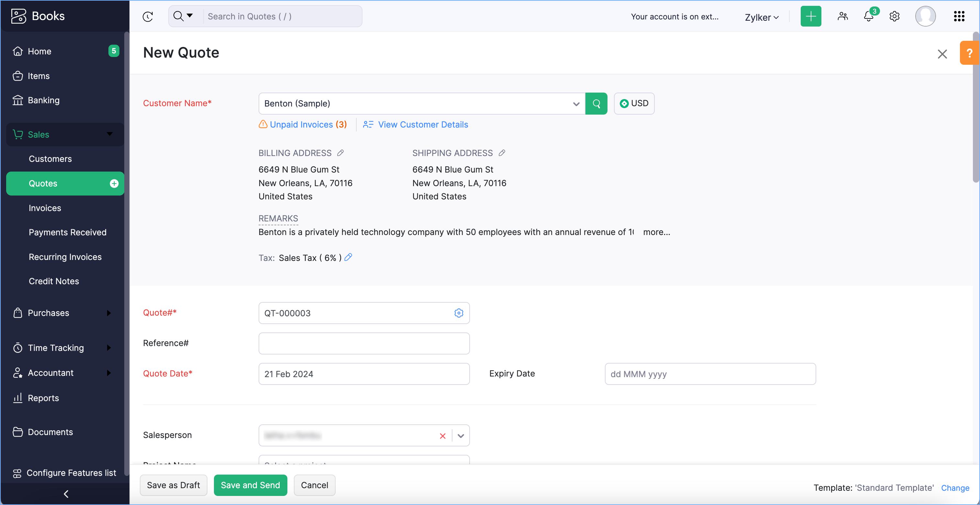Edit the billing address pencil icon
Screen dimensions: 980x505
click(340, 153)
